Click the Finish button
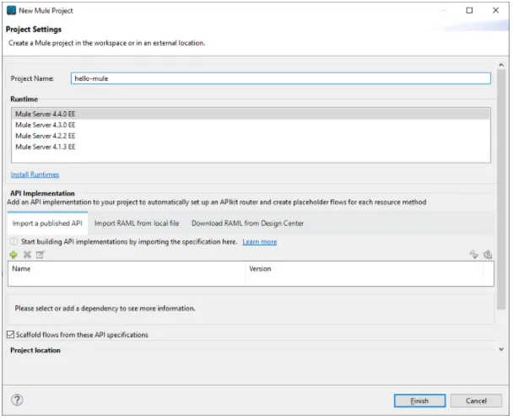513x420 pixels. pos(420,401)
